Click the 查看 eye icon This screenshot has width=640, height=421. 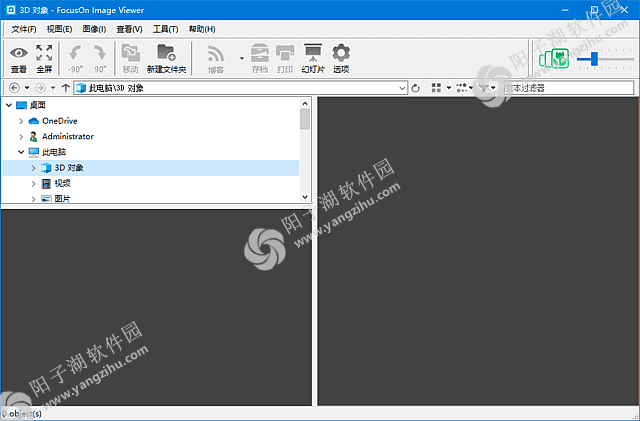[x=19, y=53]
